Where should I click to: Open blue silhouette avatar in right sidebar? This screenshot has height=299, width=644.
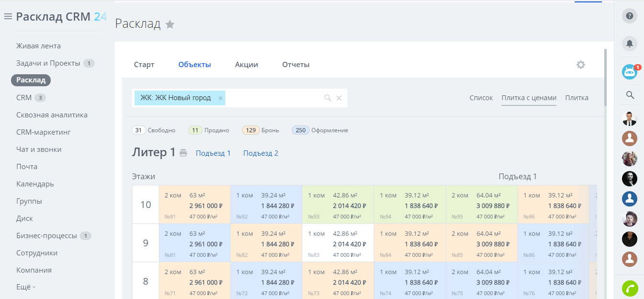(x=630, y=199)
